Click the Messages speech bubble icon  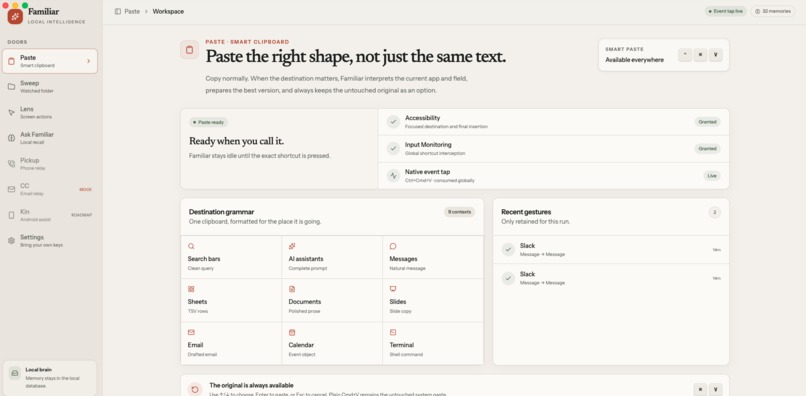pos(393,246)
